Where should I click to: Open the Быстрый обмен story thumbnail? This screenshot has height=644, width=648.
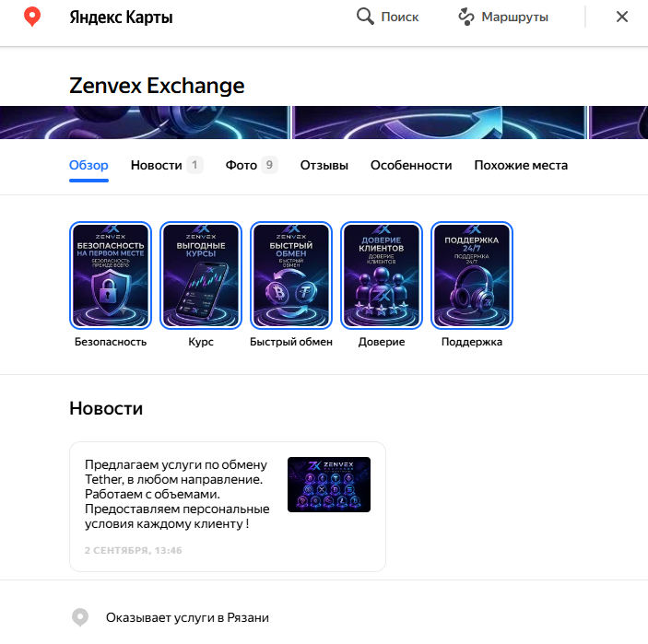point(291,275)
